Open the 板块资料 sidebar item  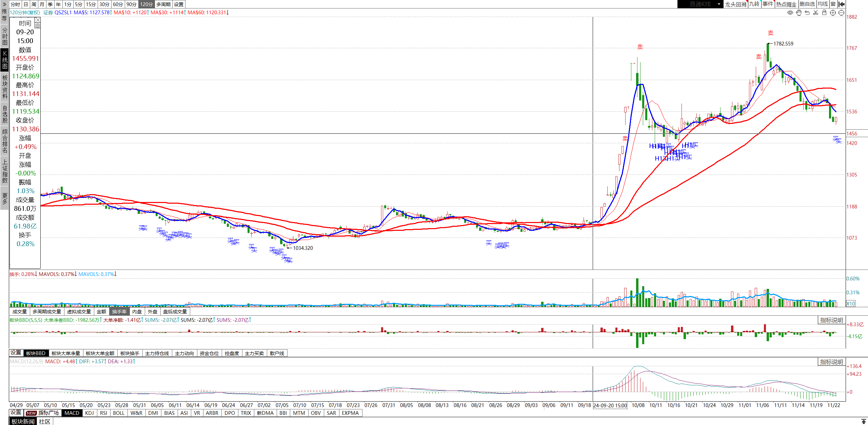click(x=4, y=87)
